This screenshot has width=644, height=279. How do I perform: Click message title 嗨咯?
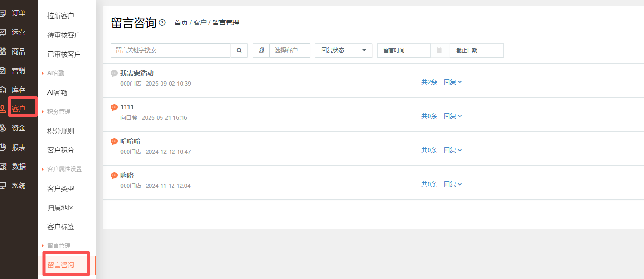(127, 175)
